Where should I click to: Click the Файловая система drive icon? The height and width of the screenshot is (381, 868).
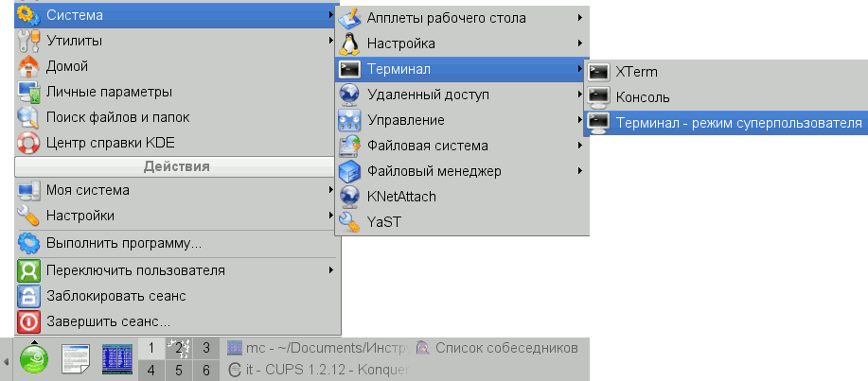pos(349,146)
